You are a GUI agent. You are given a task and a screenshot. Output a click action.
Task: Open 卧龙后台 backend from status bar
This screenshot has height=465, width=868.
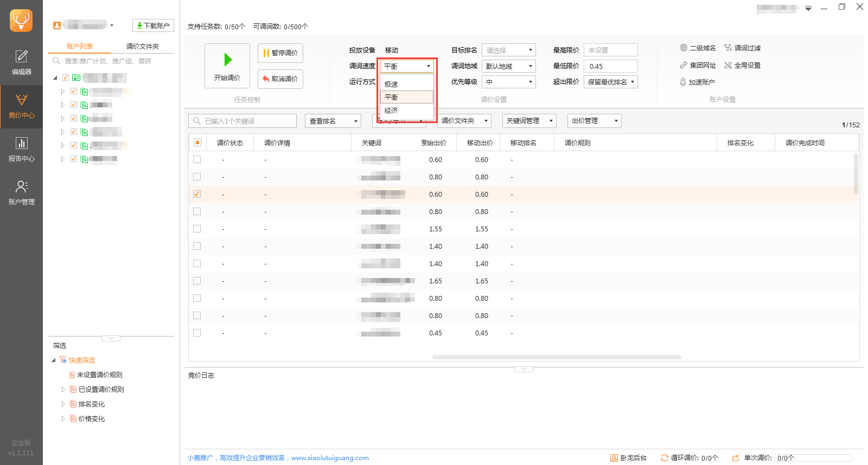pos(629,458)
